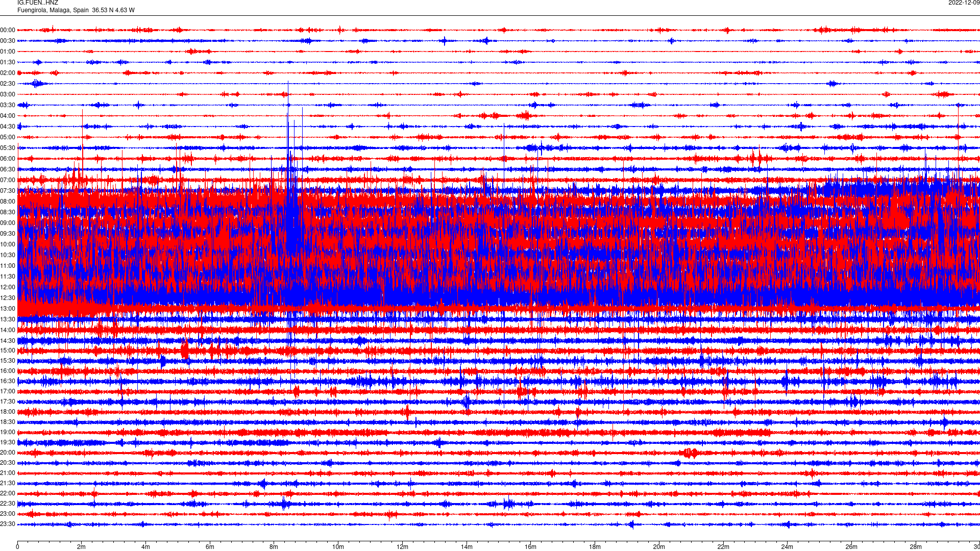Select the 6m mark on the time axis

click(210, 547)
